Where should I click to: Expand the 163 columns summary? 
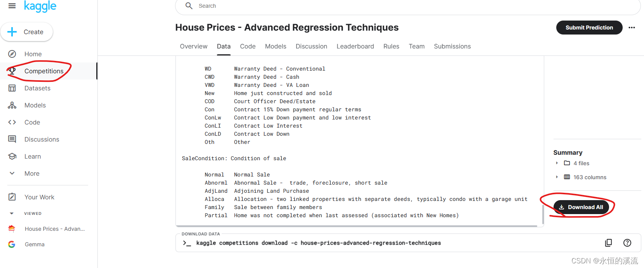pos(557,177)
